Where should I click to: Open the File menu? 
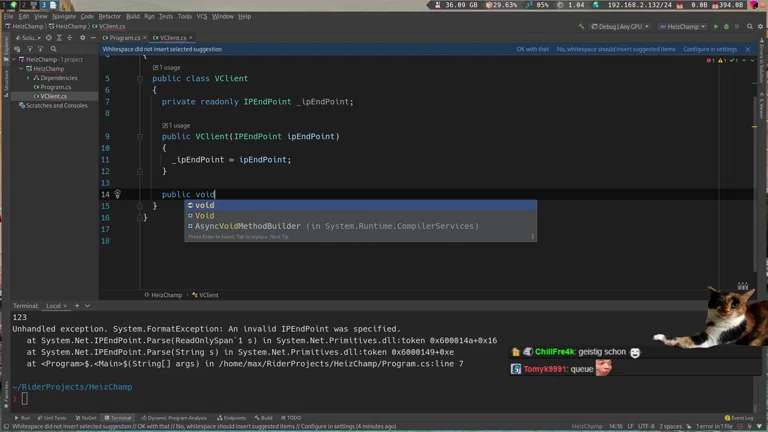coord(8,16)
